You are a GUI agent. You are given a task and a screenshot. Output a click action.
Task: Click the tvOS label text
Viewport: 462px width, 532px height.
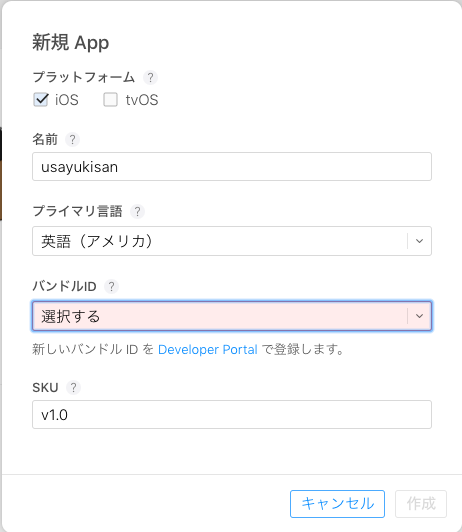click(x=142, y=100)
